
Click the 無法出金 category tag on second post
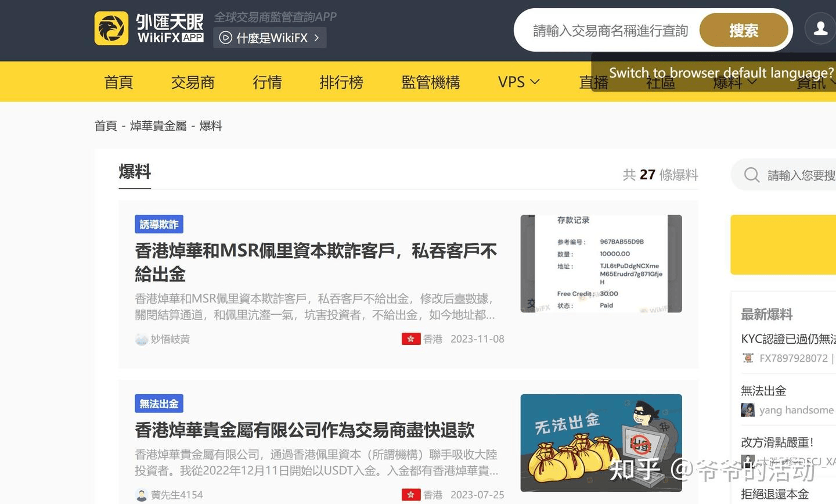159,404
